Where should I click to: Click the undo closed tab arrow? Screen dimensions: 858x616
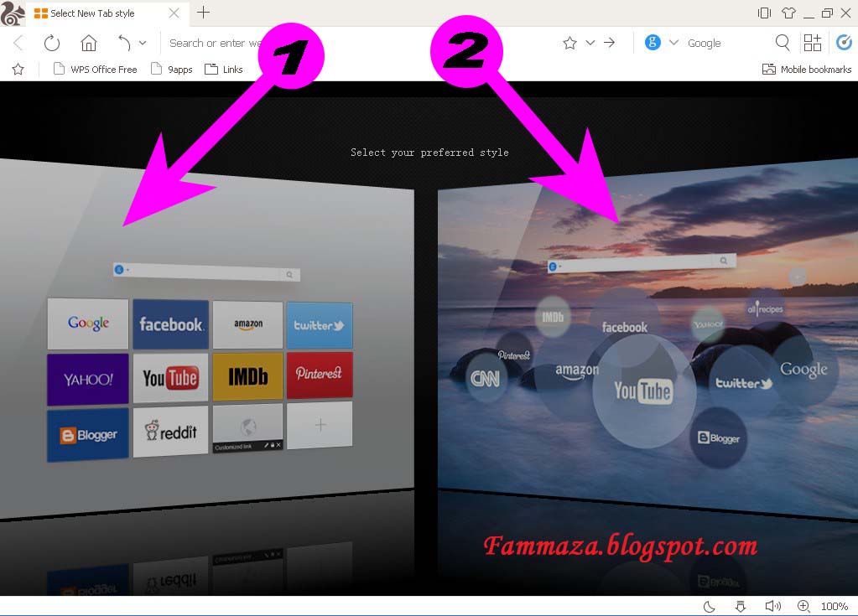coord(125,43)
